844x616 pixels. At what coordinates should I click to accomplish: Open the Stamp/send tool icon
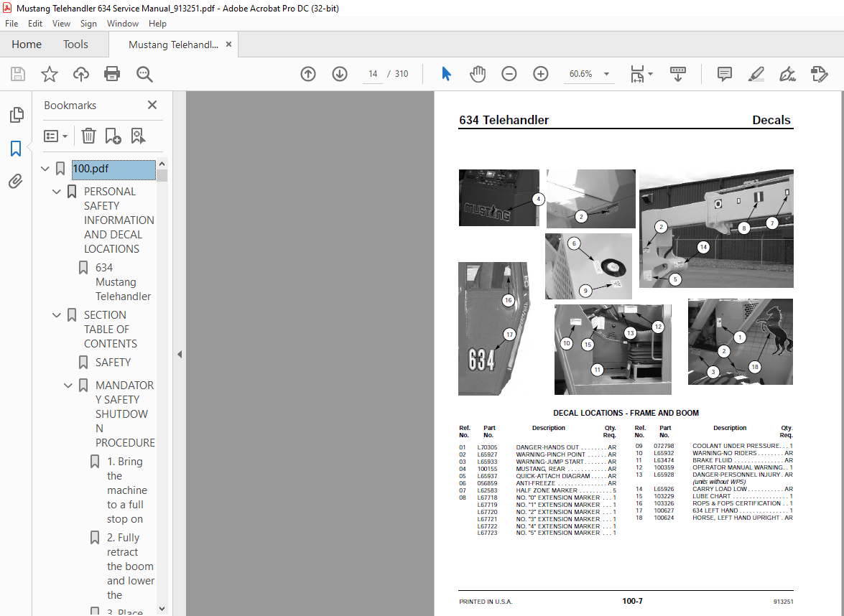point(819,74)
